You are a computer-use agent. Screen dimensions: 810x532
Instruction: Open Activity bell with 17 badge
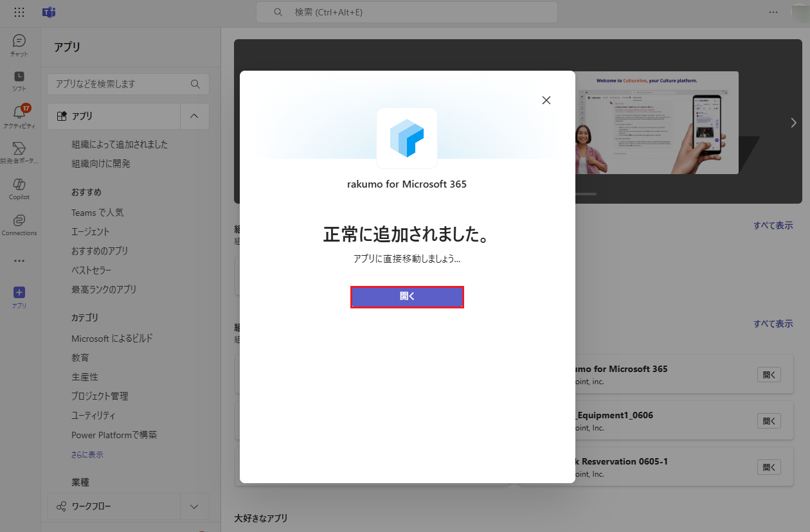tap(19, 117)
